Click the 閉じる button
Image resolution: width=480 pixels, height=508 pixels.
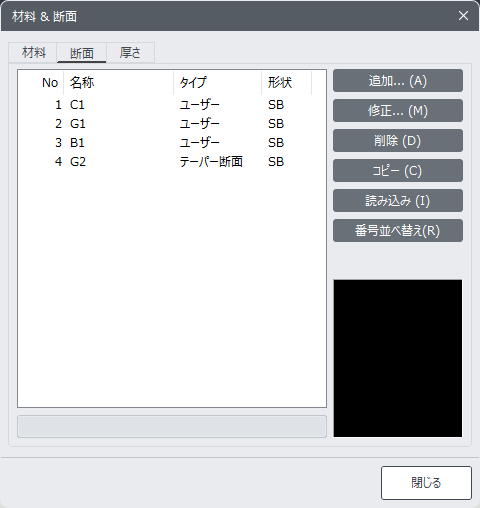[x=426, y=483]
